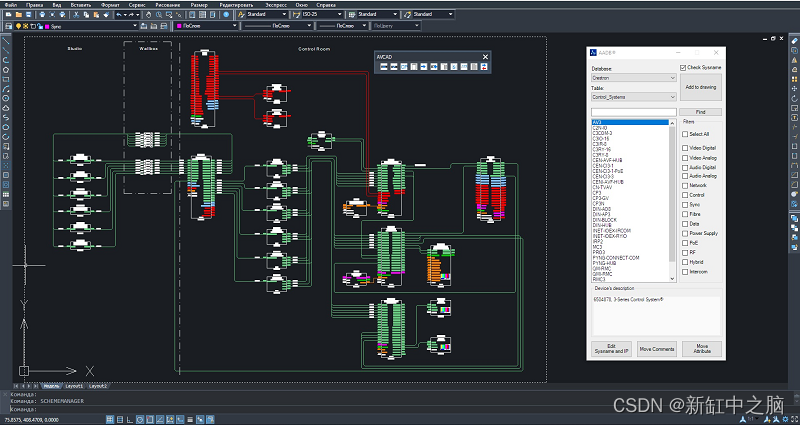Click the Help icon in the top toolbar
This screenshot has height=425, width=800.
[228, 15]
